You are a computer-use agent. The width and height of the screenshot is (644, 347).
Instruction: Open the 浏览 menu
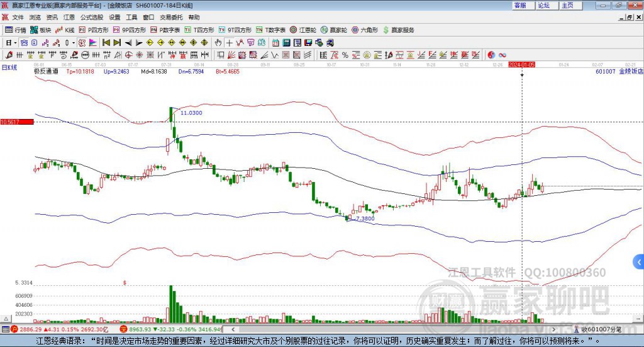(35, 17)
